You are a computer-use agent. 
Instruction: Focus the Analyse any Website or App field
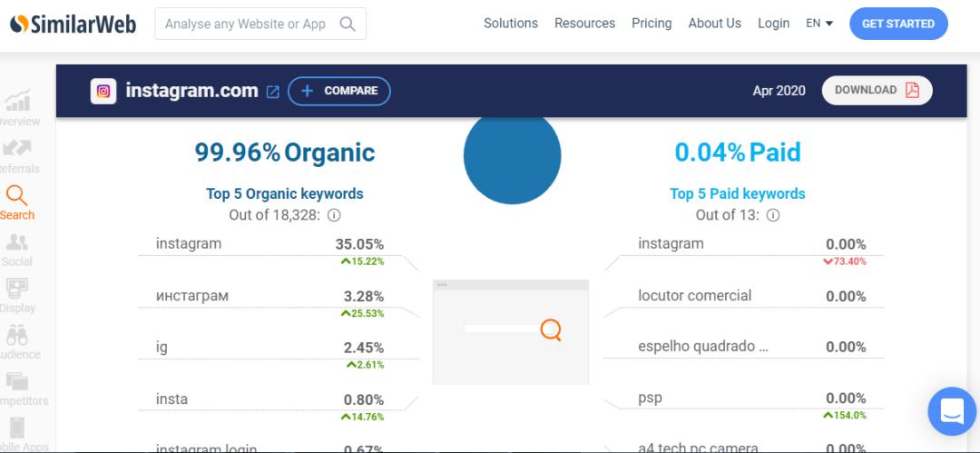[260, 24]
